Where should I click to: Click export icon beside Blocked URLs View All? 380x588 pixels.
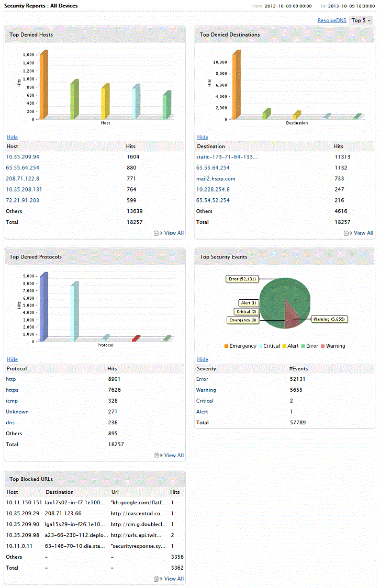coord(158,579)
